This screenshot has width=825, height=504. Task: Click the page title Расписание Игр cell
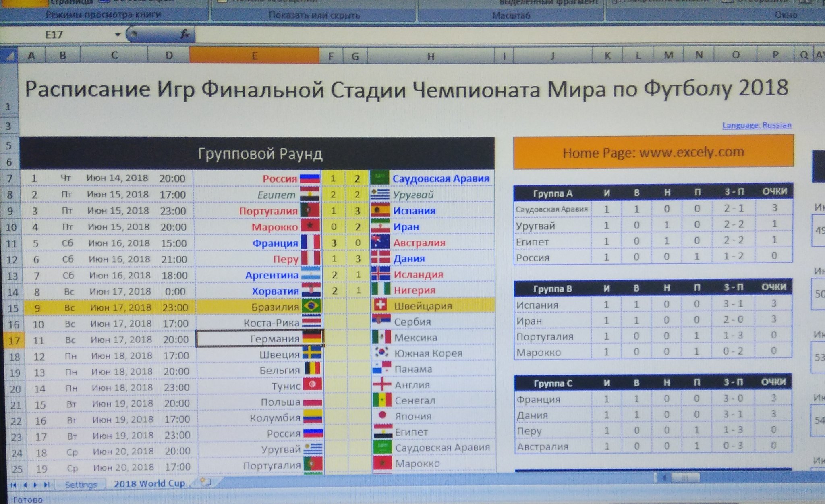point(406,89)
